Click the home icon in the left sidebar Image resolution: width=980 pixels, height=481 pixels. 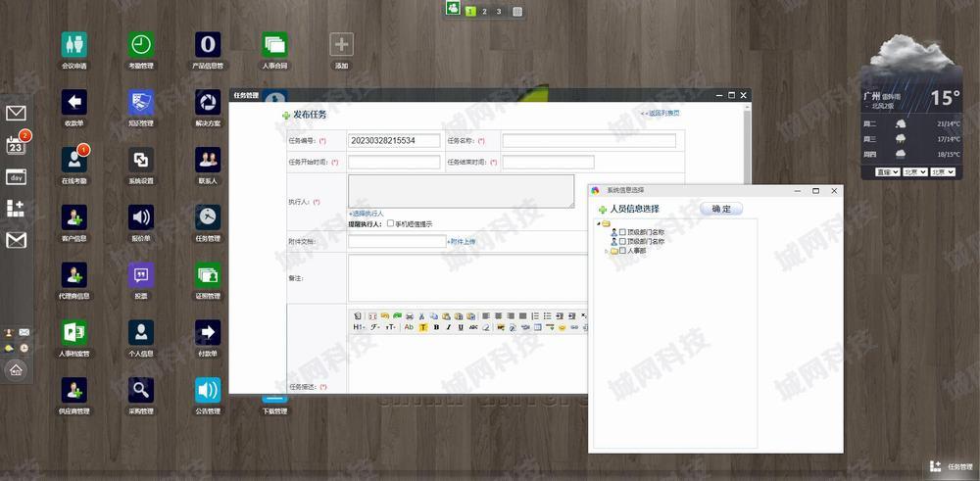(16, 369)
